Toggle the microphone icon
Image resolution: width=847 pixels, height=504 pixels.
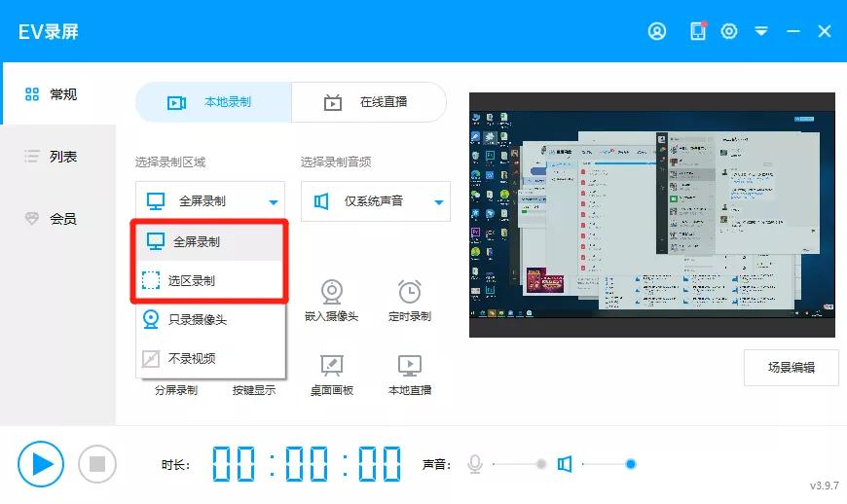(x=475, y=464)
